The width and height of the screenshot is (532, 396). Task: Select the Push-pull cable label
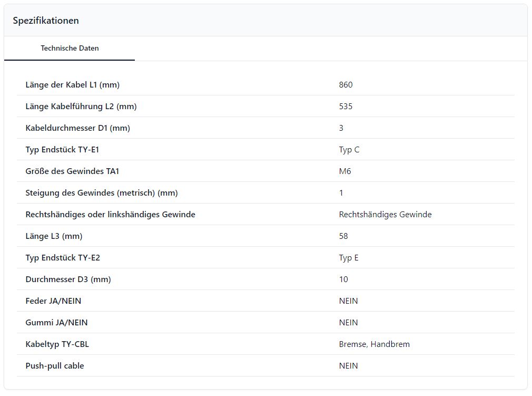coord(54,366)
